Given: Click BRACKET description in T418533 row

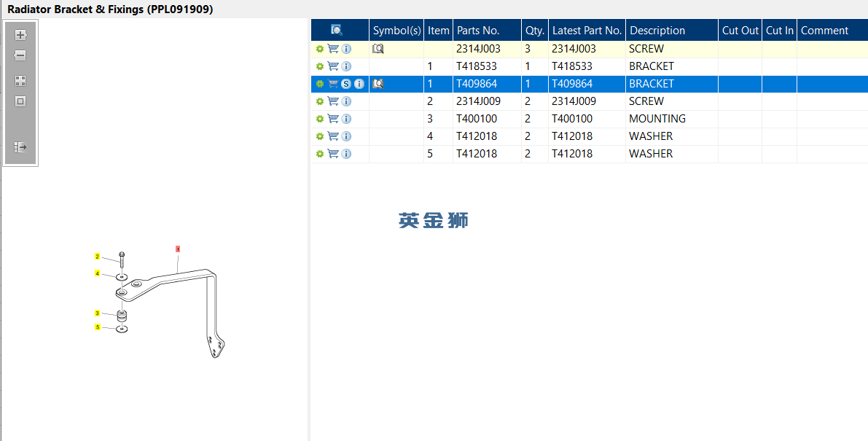Looking at the screenshot, I should pos(672,66).
